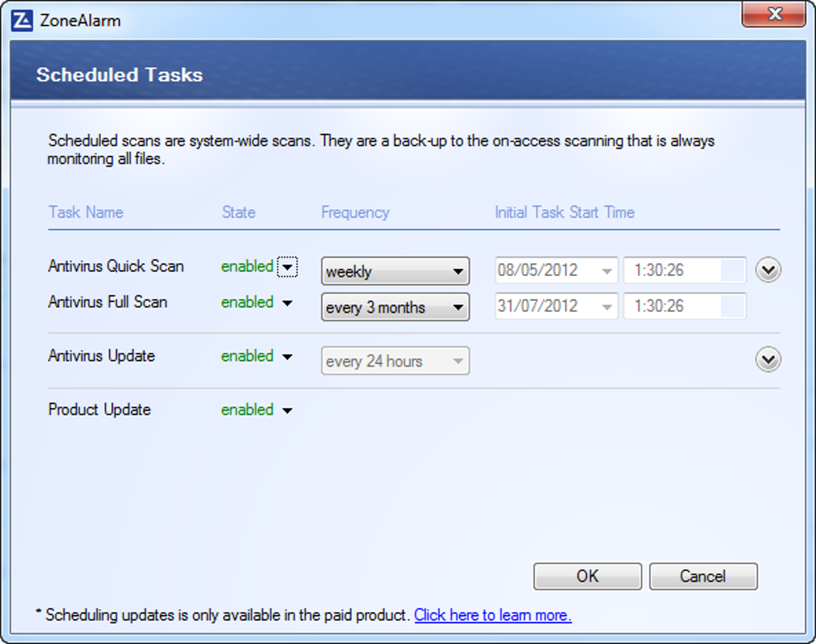Toggle the enabled state of Product Update
This screenshot has height=644, width=816.
point(247,410)
